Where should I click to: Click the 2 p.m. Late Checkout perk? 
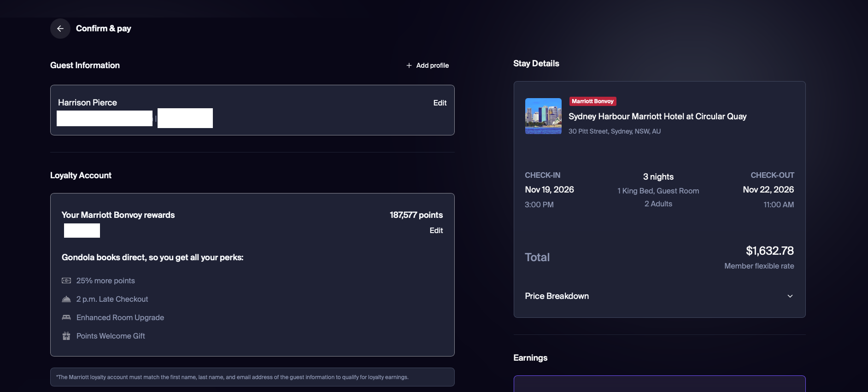click(x=112, y=299)
